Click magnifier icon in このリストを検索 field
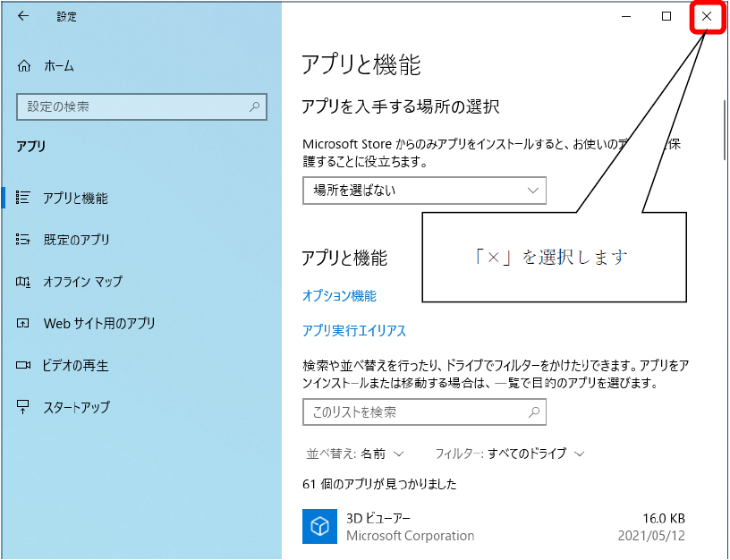The height and width of the screenshot is (560, 730). tap(534, 412)
